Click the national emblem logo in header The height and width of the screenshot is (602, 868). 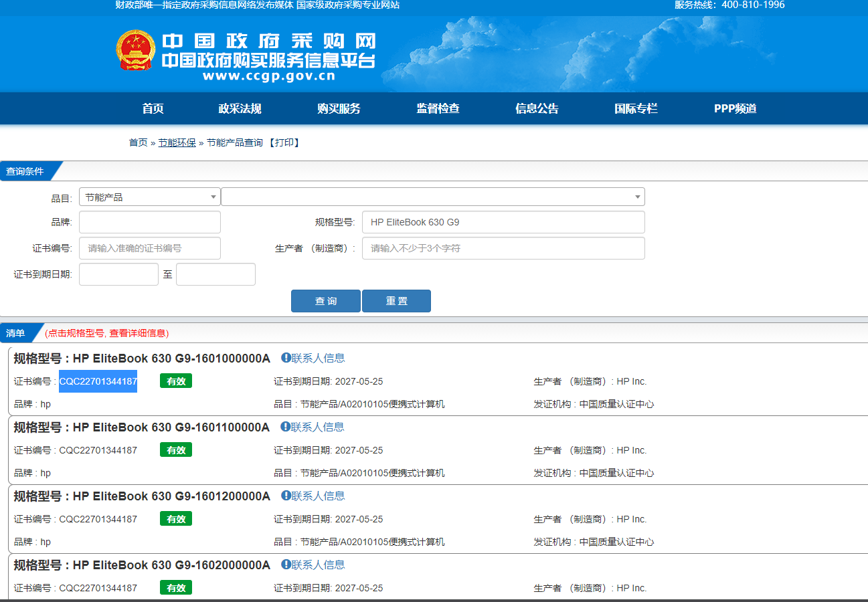click(135, 50)
